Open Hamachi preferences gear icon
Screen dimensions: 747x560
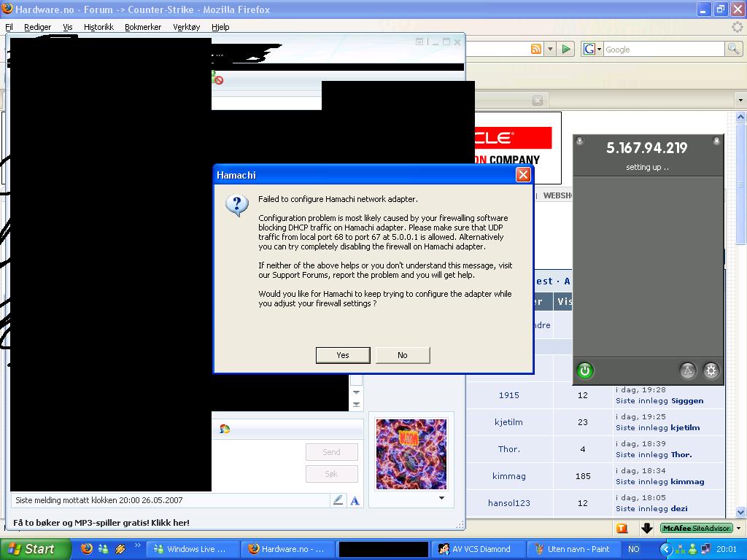tap(711, 370)
